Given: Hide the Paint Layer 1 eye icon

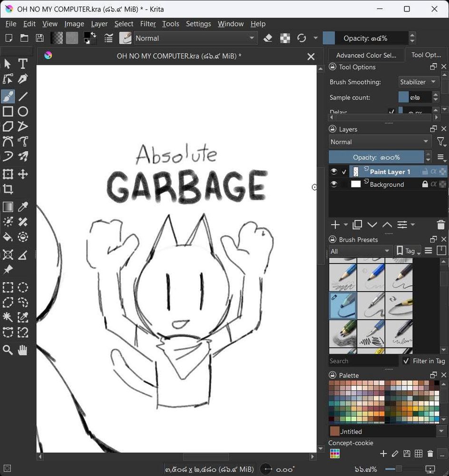Looking at the screenshot, I should click(x=334, y=172).
